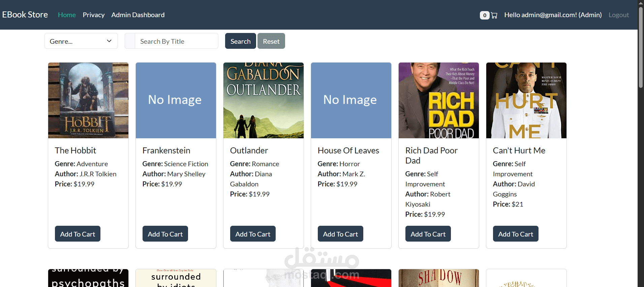Add Can't Hurt Me to cart
The width and height of the screenshot is (644, 287).
point(516,234)
